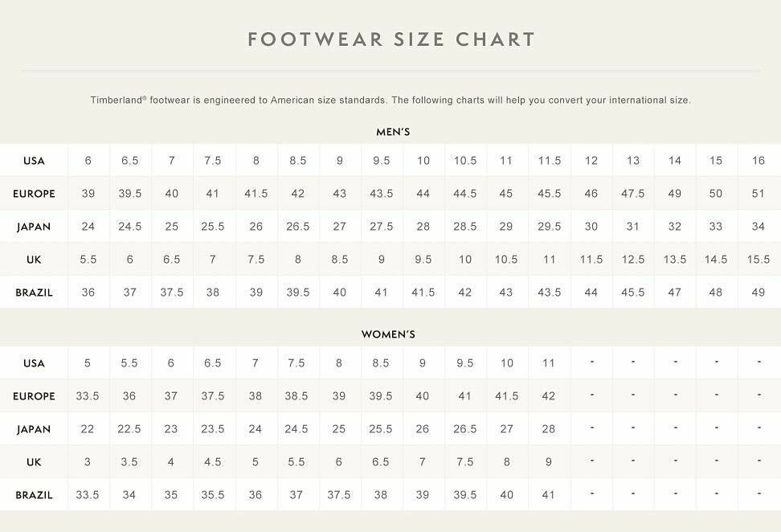781x532 pixels.
Task: Click women's Brazil size 35.5 cell
Action: (213, 495)
